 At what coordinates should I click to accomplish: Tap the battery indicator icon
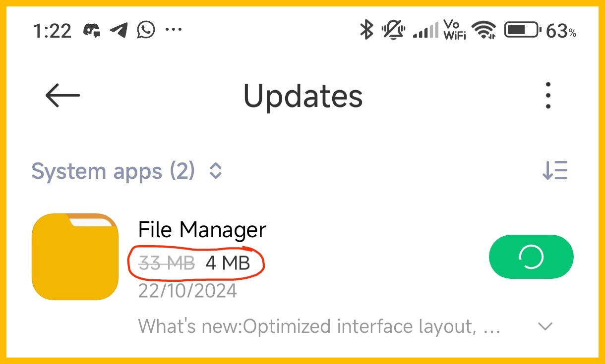(x=522, y=30)
